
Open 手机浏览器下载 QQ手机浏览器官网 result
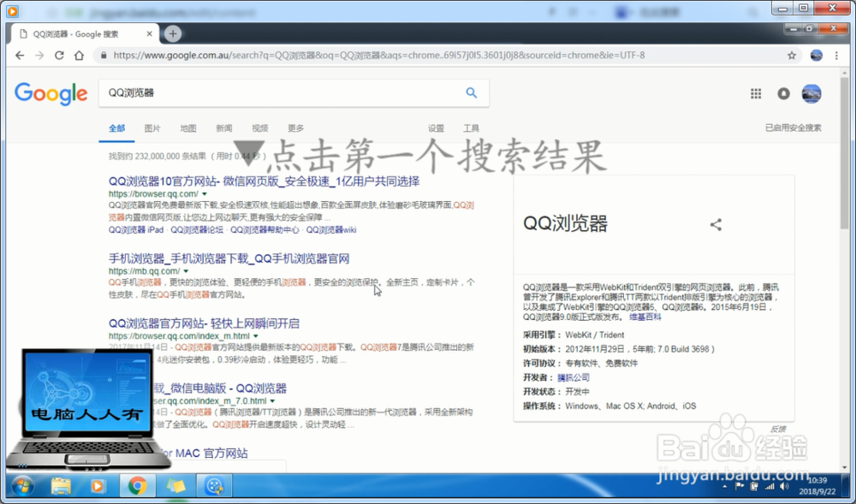[x=229, y=258]
